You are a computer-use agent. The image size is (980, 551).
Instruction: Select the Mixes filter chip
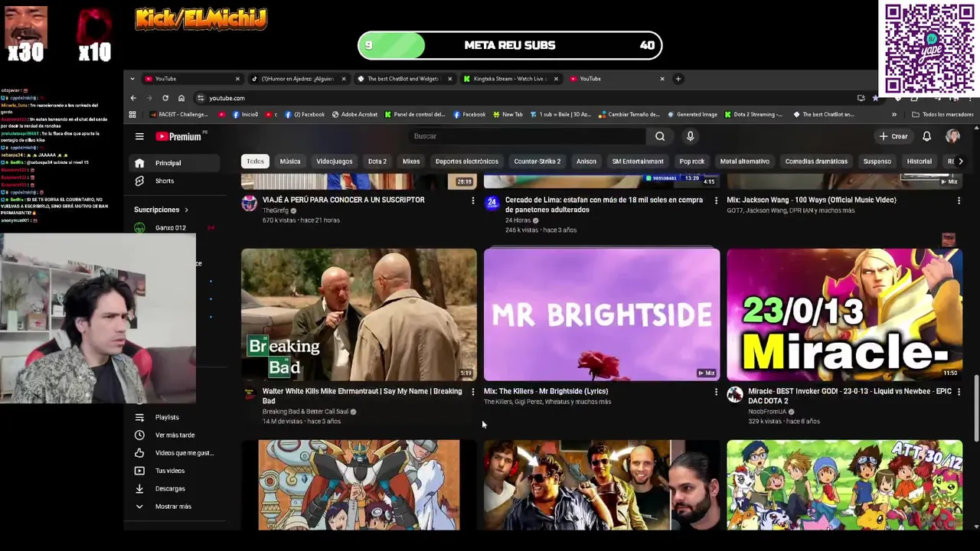click(x=411, y=161)
